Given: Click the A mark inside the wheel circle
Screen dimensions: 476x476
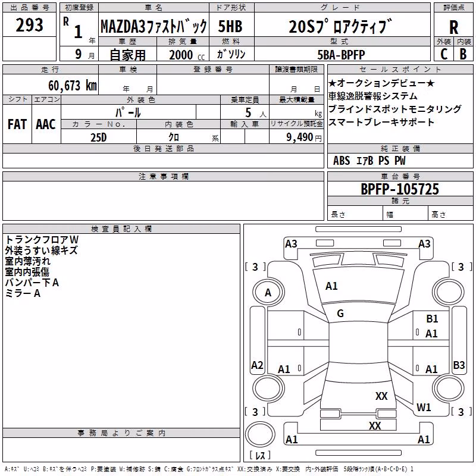Looking at the screenshot, I should [x=268, y=293].
